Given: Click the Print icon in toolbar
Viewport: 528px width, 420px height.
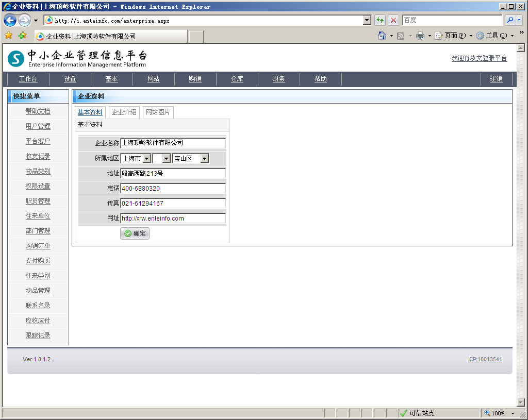Looking at the screenshot, I should pyautogui.click(x=420, y=36).
